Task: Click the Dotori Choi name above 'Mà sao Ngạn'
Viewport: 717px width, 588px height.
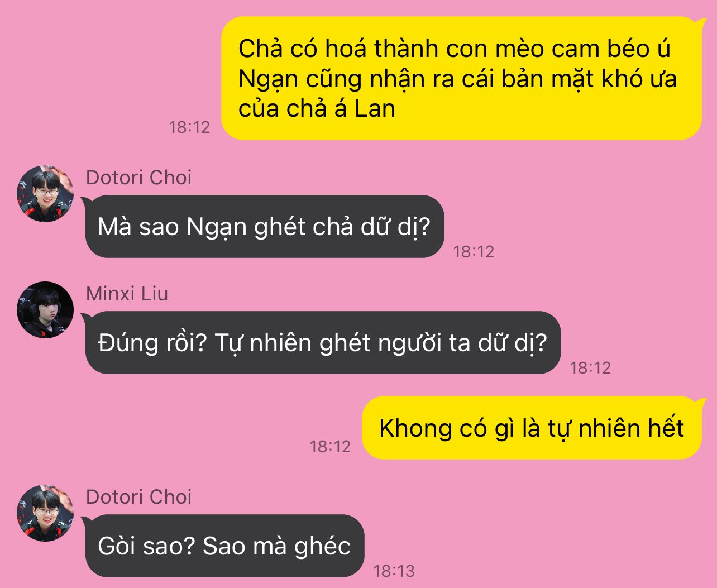Action: (x=138, y=178)
